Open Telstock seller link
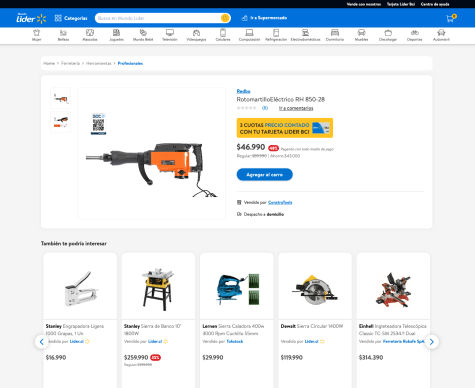The height and width of the screenshot is (388, 475). (235, 341)
